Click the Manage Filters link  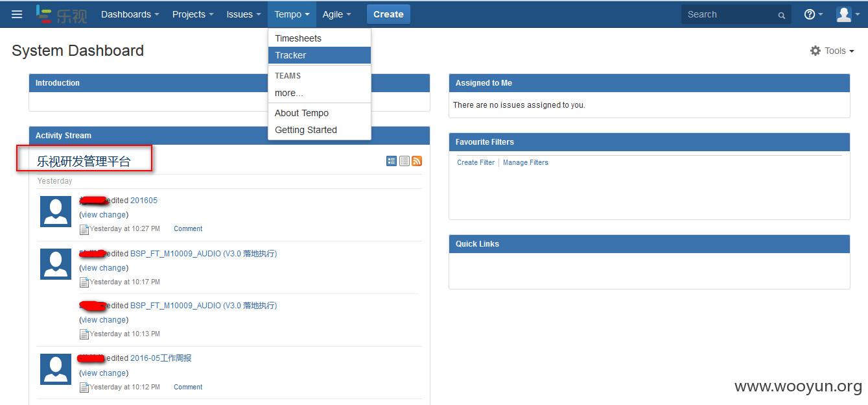pyautogui.click(x=526, y=162)
